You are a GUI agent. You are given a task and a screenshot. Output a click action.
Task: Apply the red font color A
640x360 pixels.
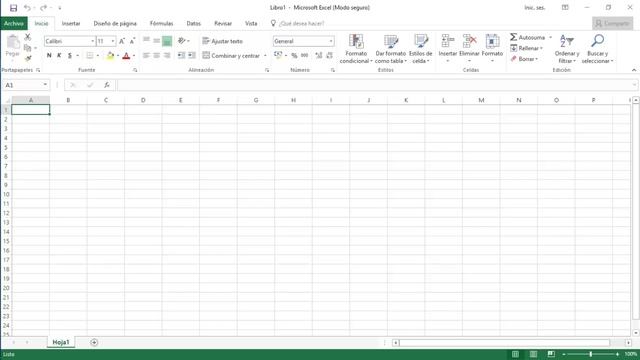pyautogui.click(x=126, y=56)
